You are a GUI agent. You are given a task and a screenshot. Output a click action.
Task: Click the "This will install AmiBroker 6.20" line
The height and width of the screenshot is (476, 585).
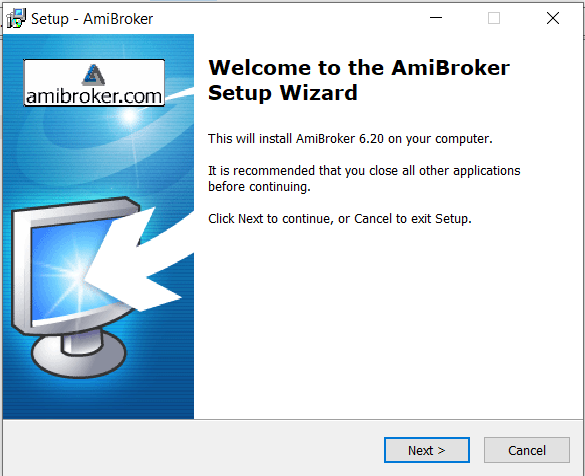point(350,138)
